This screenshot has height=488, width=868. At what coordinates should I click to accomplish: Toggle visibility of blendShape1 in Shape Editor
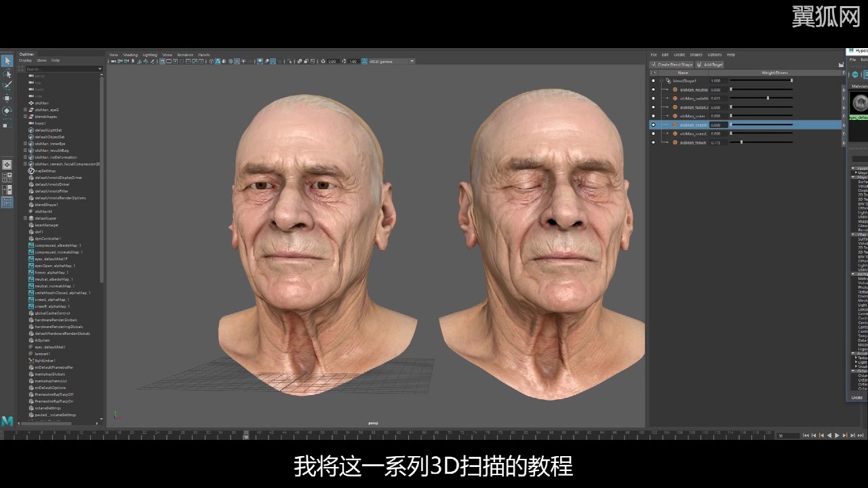[653, 81]
